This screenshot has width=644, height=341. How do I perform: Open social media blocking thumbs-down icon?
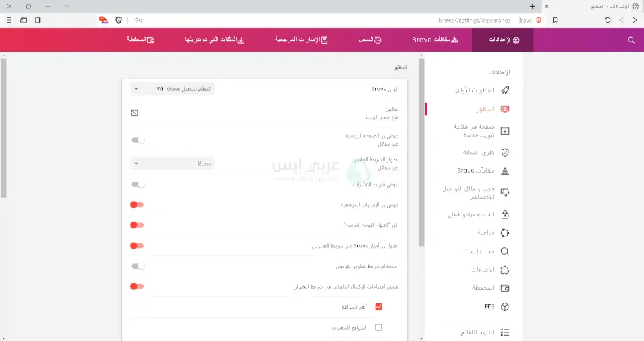[505, 192]
